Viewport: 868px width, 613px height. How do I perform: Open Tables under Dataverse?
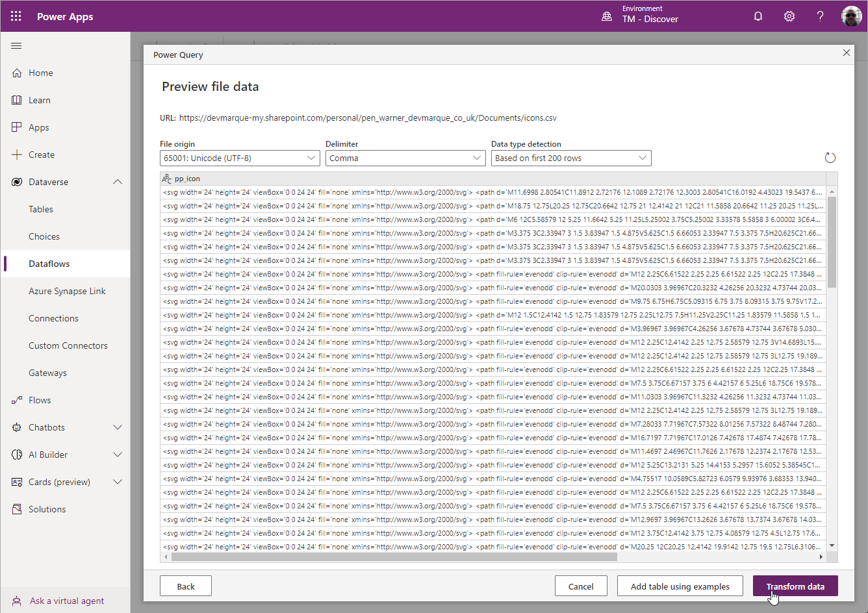coord(41,209)
